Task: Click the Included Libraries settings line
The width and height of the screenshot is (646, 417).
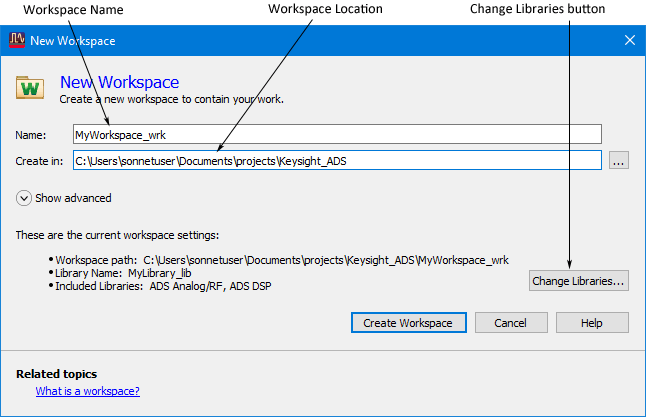Action: tap(160, 286)
